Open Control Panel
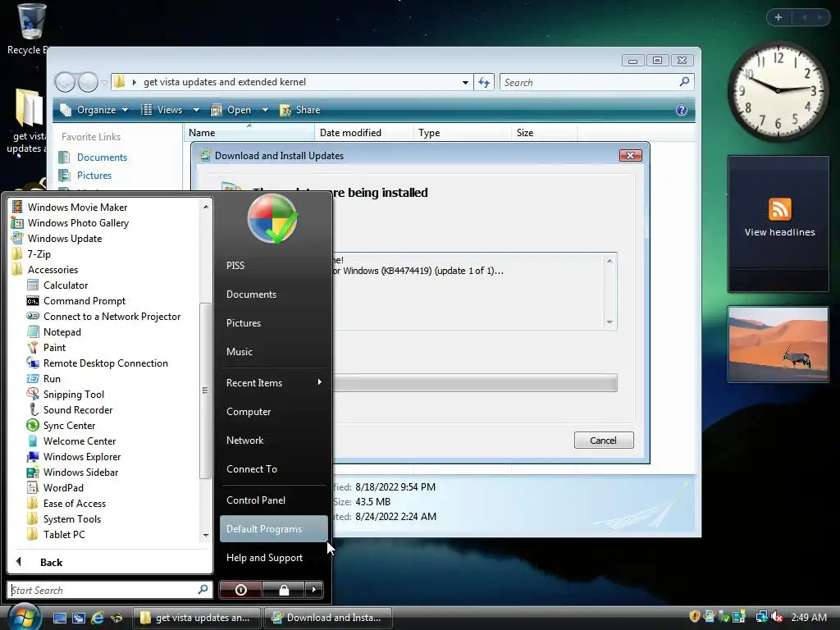Image resolution: width=840 pixels, height=630 pixels. pyautogui.click(x=256, y=500)
